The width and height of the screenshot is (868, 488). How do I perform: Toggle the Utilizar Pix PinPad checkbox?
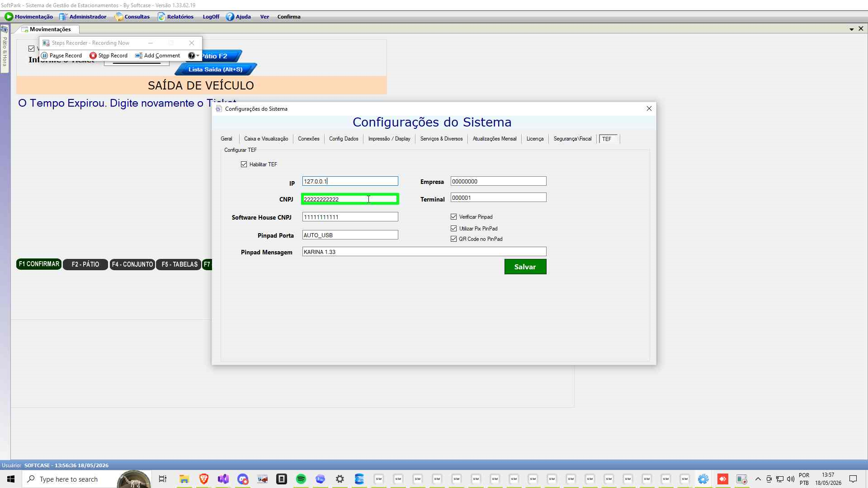[x=454, y=229]
